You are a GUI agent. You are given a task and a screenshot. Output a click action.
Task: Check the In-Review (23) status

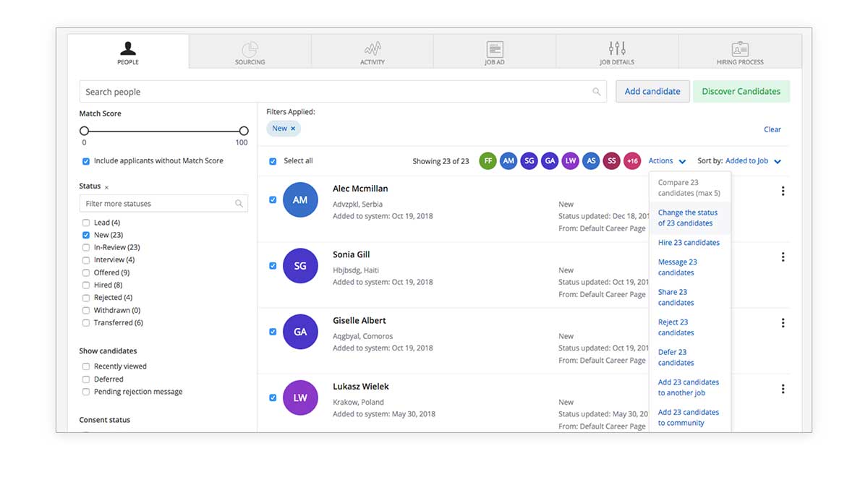(x=86, y=247)
